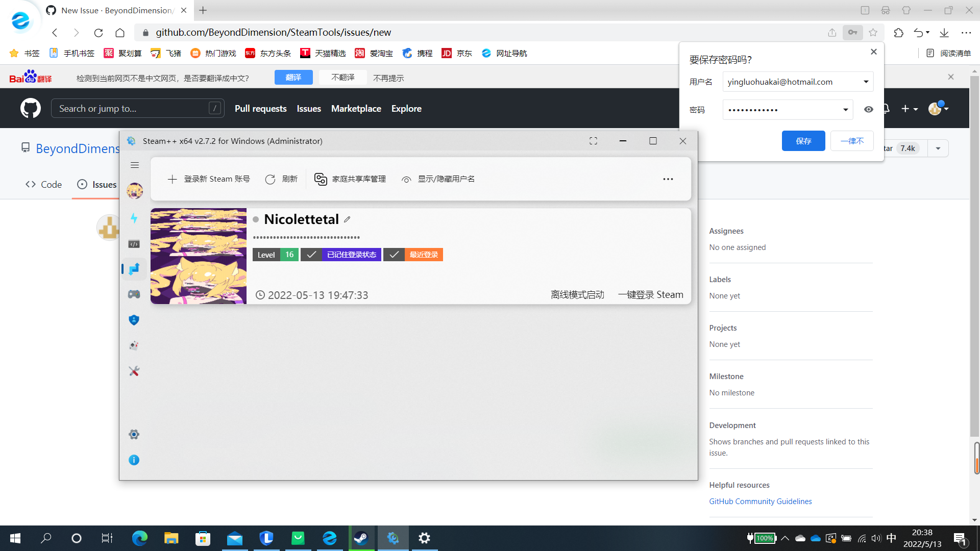The width and height of the screenshot is (980, 551).
Task: Open Steam from the taskbar
Action: (x=361, y=538)
